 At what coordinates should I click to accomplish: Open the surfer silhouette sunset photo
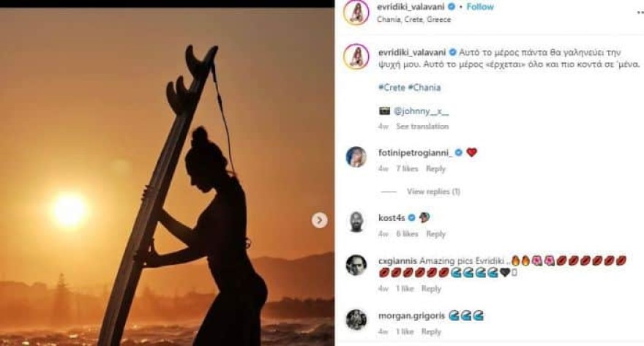(167, 177)
